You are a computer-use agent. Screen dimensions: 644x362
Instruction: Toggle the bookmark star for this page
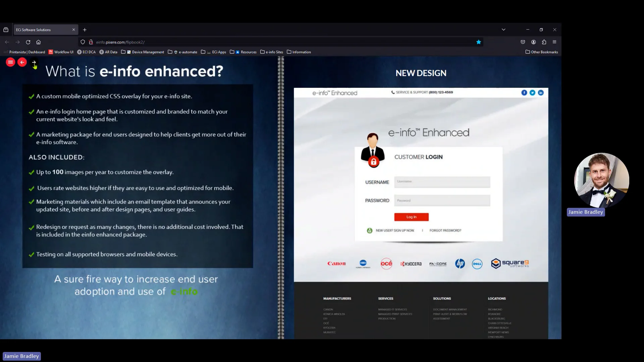click(x=479, y=42)
